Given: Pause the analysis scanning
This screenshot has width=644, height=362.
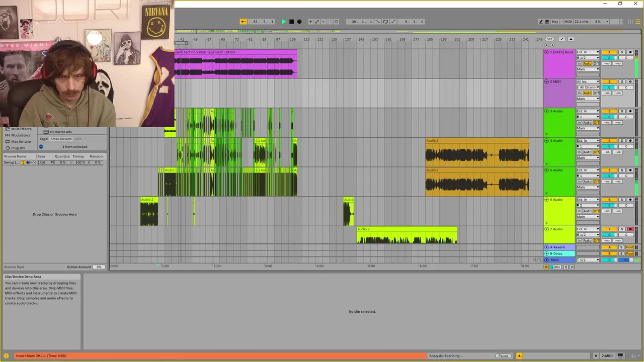Looking at the screenshot, I should pos(503,356).
